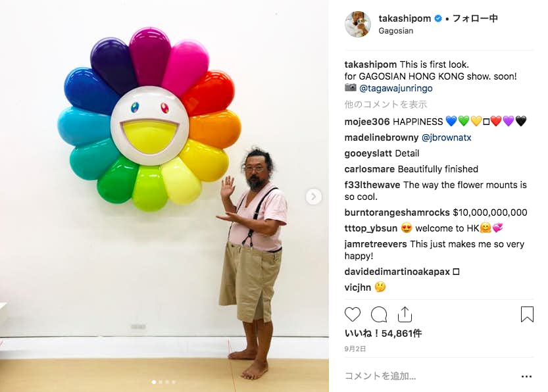Open comments with the speech bubble icon
The image size is (548, 392).
(x=379, y=314)
